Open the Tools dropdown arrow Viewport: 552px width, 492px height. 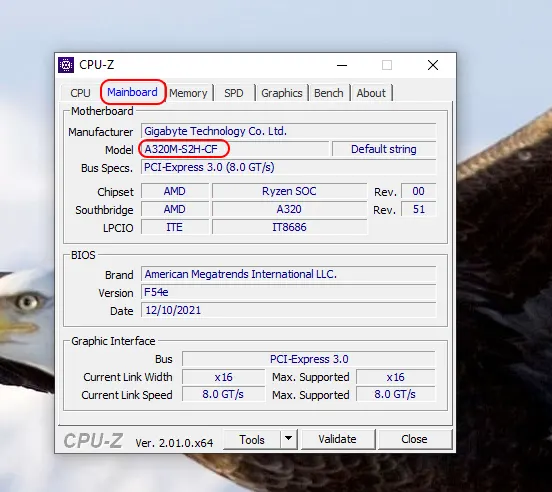click(289, 439)
